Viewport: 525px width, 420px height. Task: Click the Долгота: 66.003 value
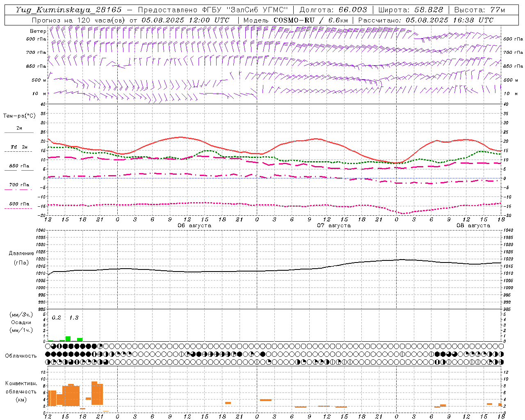tap(333, 10)
